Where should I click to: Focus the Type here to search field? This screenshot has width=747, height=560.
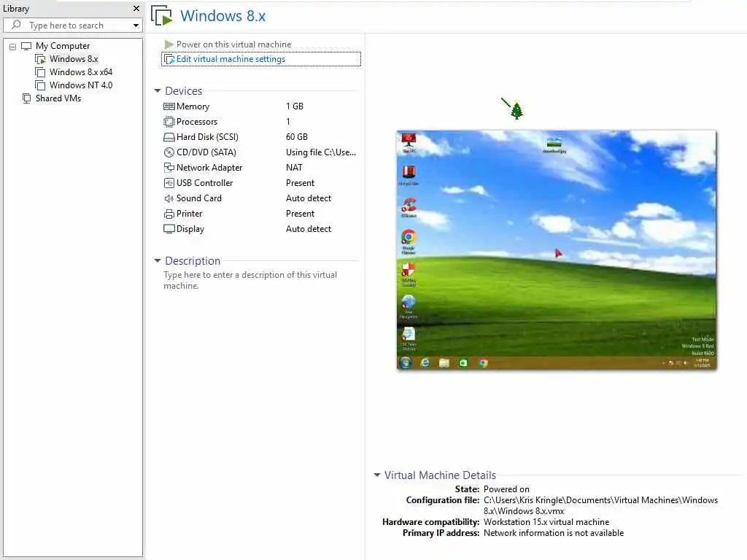72,26
